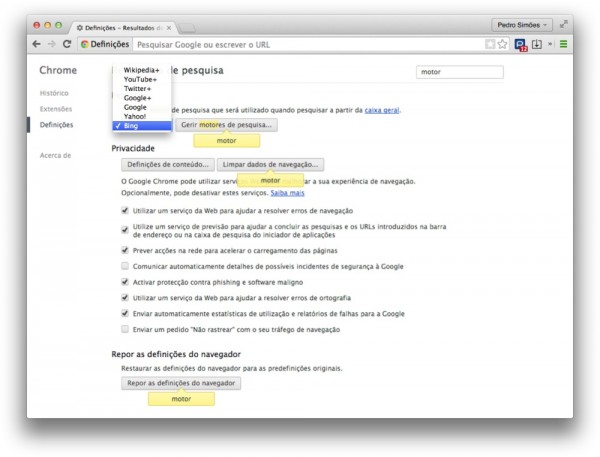Click the forward navigation arrow

coord(51,44)
